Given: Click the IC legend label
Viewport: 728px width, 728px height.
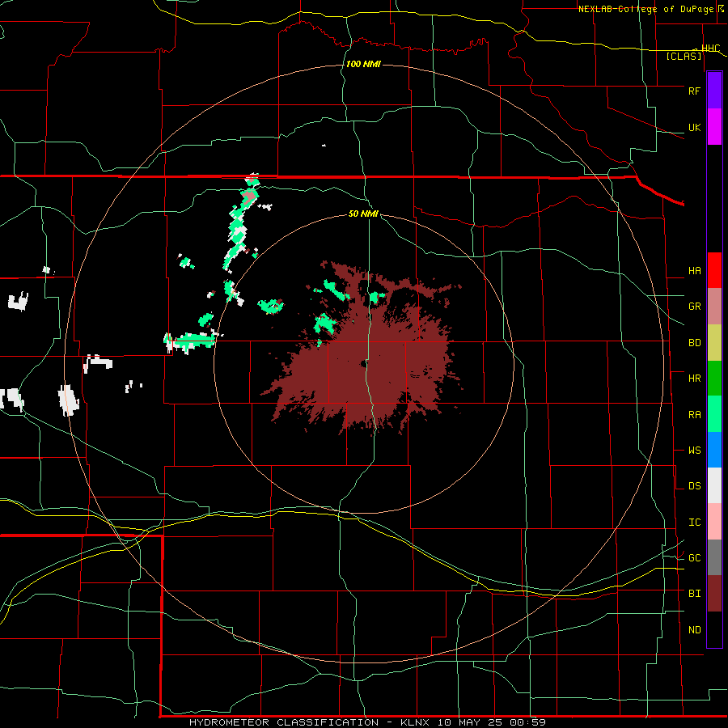Looking at the screenshot, I should point(694,523).
